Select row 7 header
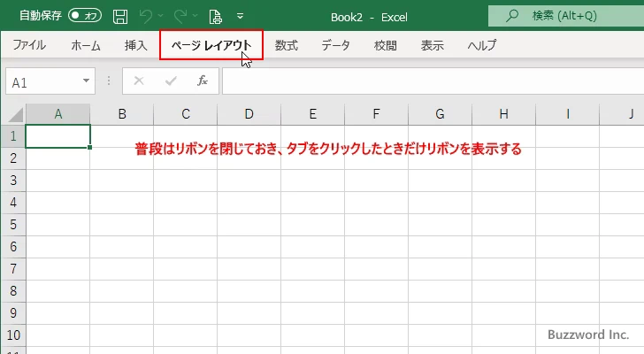The height and width of the screenshot is (354, 644). click(13, 269)
